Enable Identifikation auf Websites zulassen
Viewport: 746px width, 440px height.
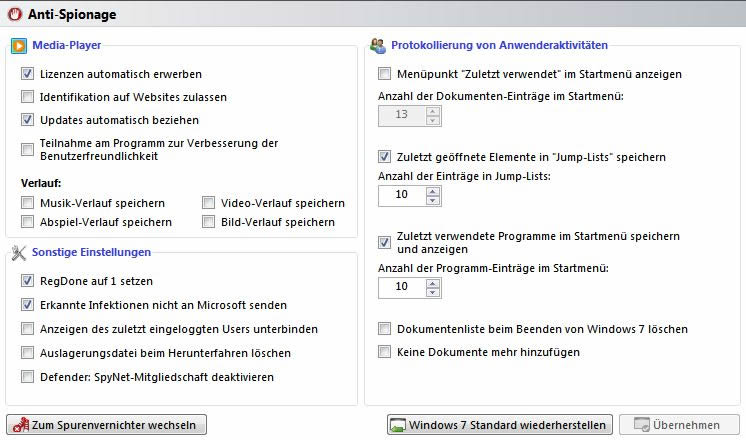click(28, 97)
